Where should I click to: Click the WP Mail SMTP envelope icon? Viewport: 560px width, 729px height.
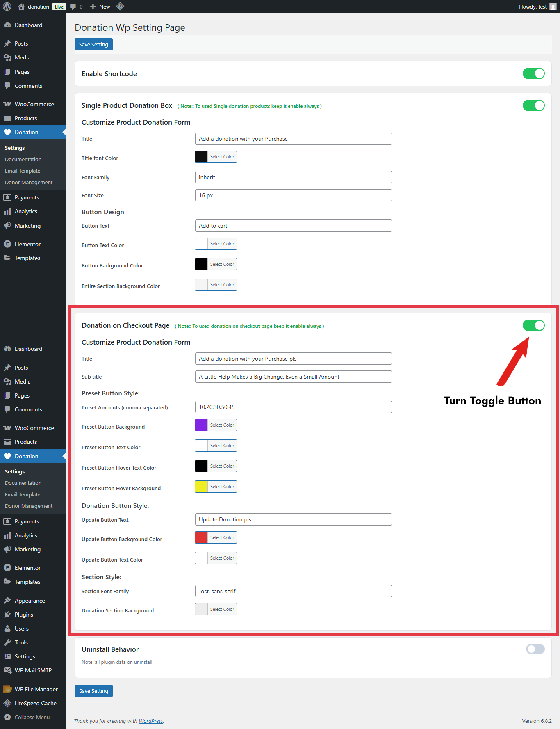[x=7, y=670]
